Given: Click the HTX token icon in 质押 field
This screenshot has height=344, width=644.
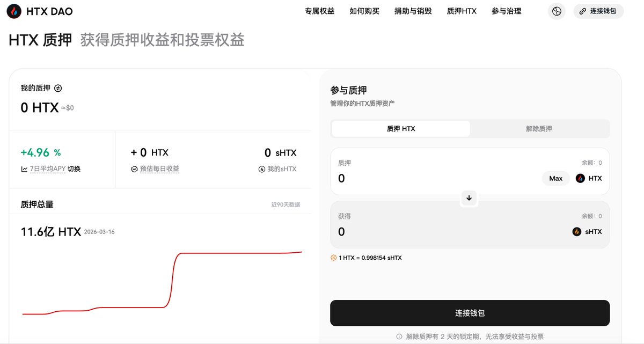Looking at the screenshot, I should [580, 178].
